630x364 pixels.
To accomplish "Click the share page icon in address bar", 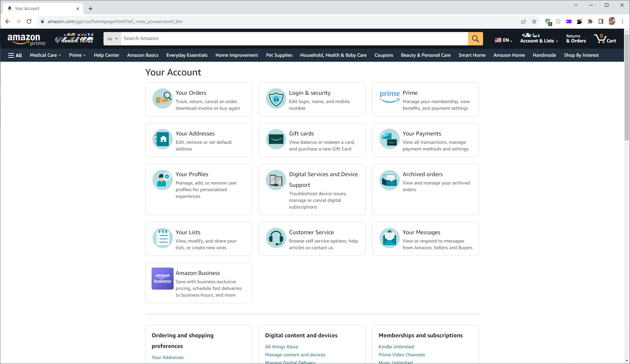I will [x=523, y=21].
